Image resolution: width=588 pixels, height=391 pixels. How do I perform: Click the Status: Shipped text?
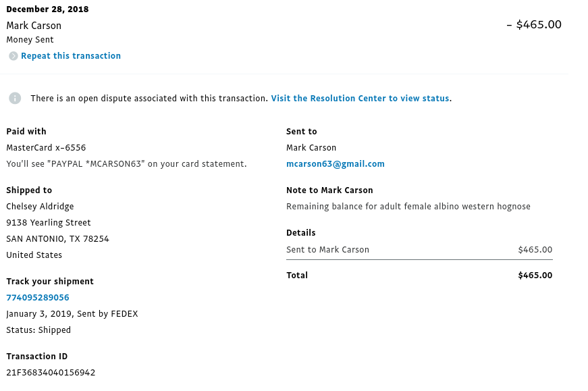click(38, 330)
